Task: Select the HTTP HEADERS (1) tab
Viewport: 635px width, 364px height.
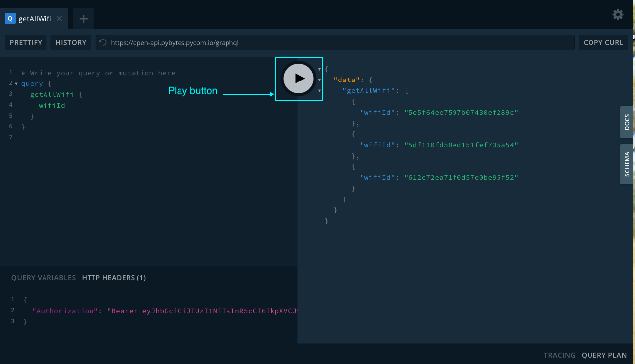Action: [x=114, y=278]
